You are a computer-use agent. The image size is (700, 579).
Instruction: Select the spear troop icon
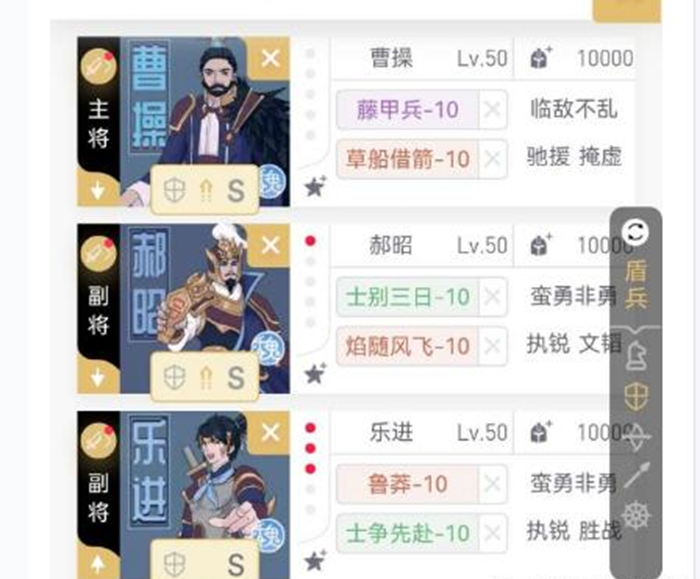click(x=637, y=475)
